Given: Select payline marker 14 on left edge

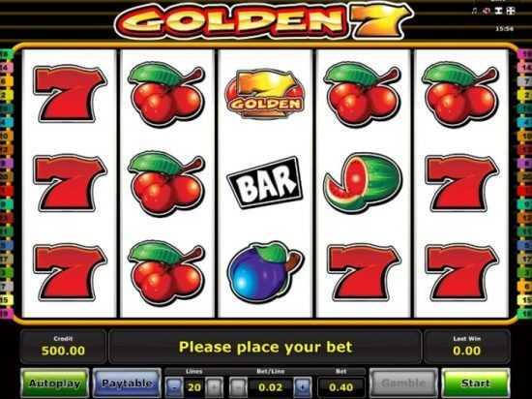Looking at the screenshot, I should click(x=5, y=68).
